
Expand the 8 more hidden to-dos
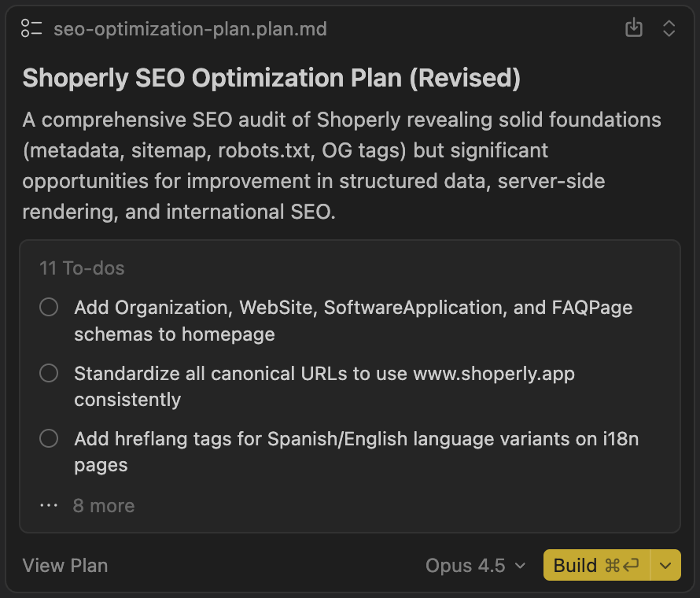tap(104, 505)
